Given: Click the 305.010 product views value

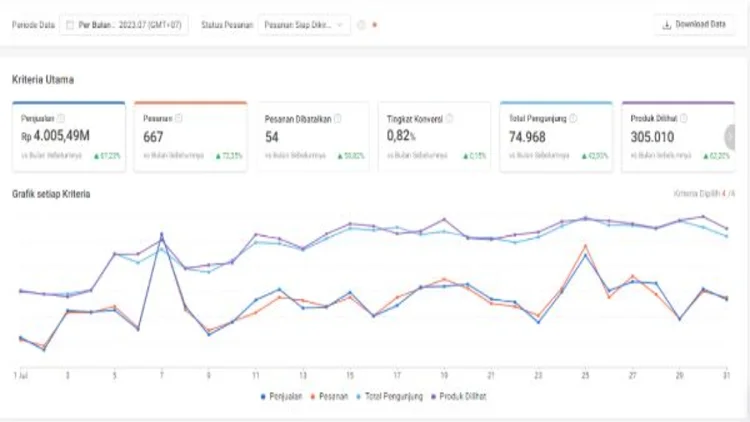Looking at the screenshot, I should pos(652,137).
